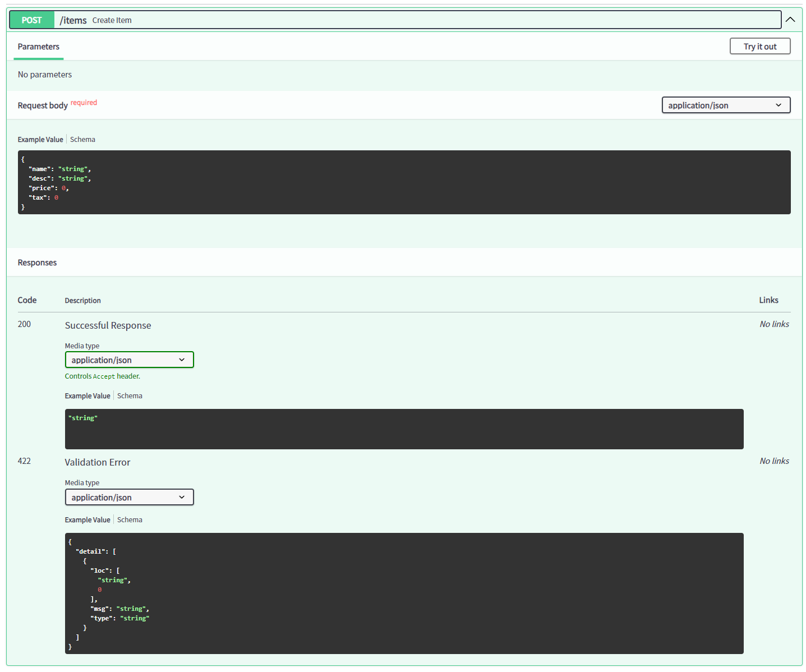Viewport: 806px width, 672px height.
Task: Select the 422 response Example Value tab
Action: pos(87,520)
